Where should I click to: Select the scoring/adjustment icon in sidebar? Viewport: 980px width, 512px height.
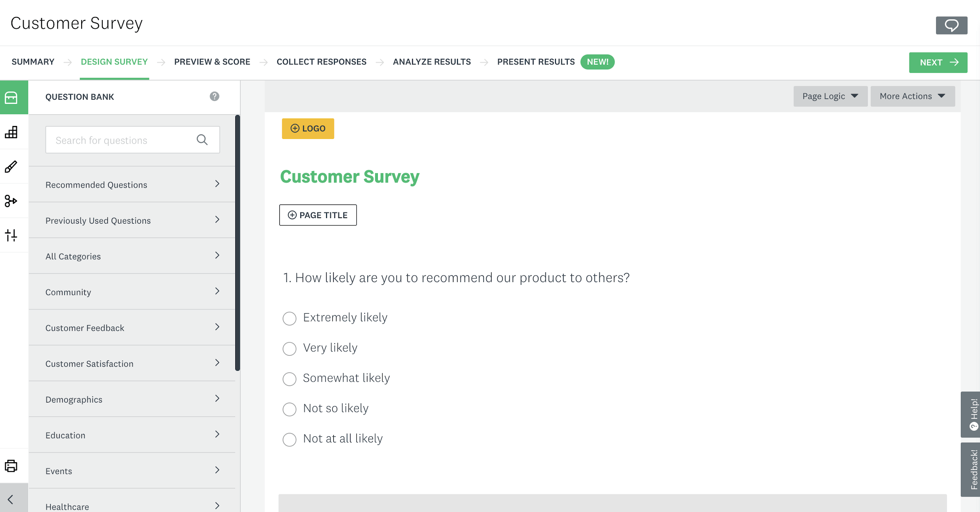[11, 235]
